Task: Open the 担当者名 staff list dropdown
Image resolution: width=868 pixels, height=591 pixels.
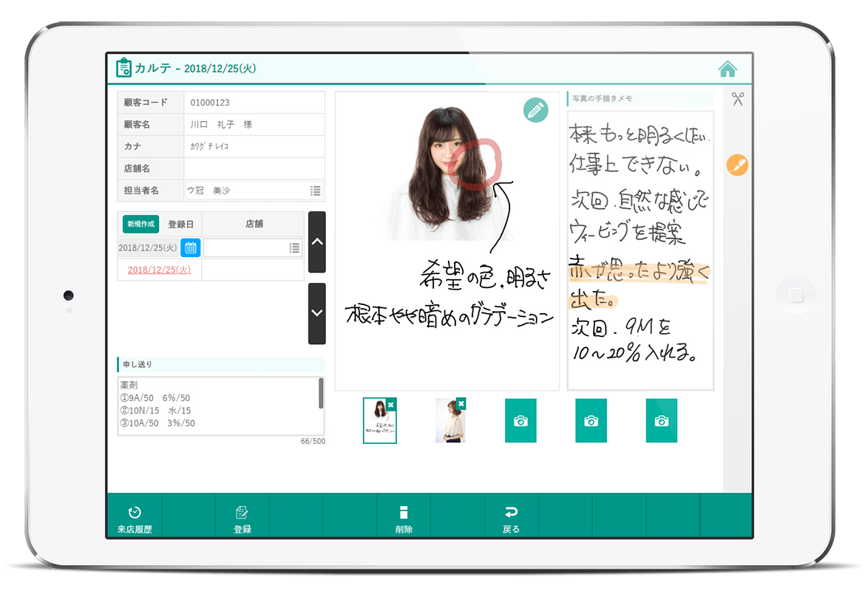Action: (316, 191)
